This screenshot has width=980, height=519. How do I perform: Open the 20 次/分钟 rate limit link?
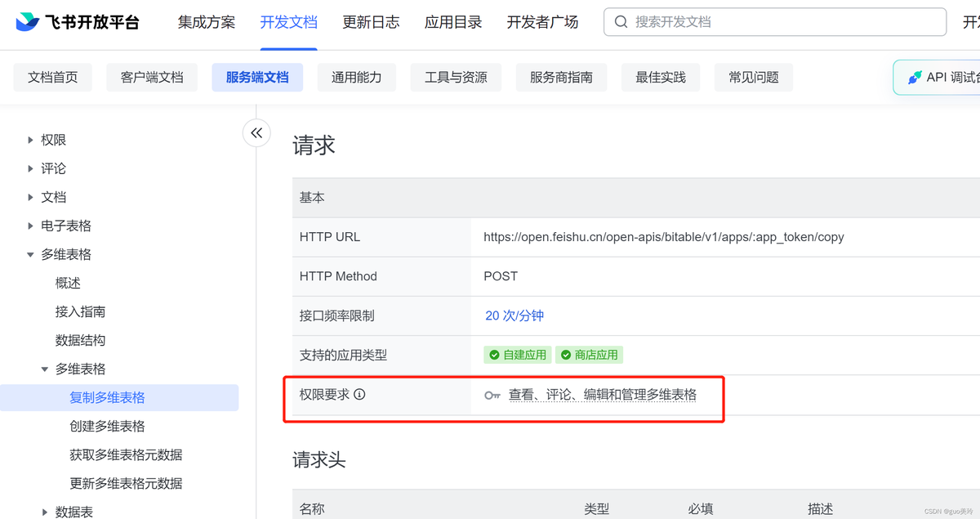tap(514, 315)
